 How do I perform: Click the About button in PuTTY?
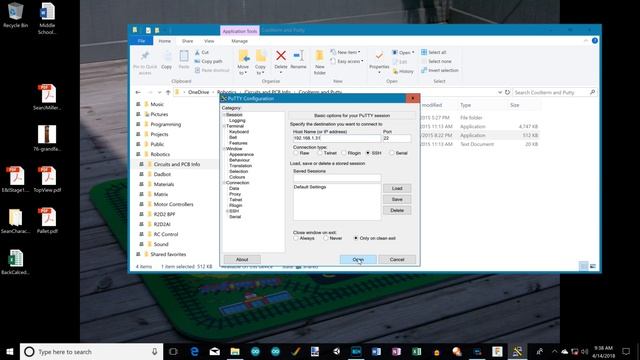242,259
